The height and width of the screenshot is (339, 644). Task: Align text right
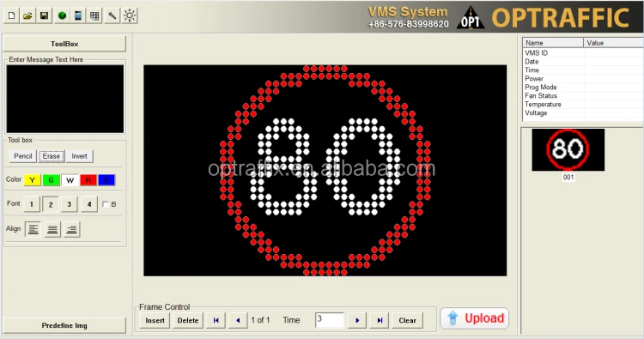[71, 229]
